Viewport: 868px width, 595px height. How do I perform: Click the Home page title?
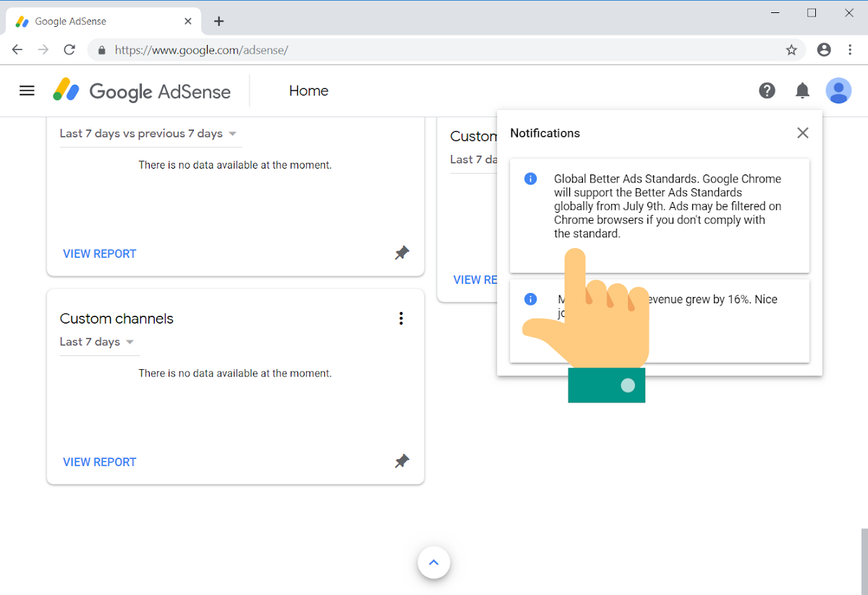(x=309, y=90)
